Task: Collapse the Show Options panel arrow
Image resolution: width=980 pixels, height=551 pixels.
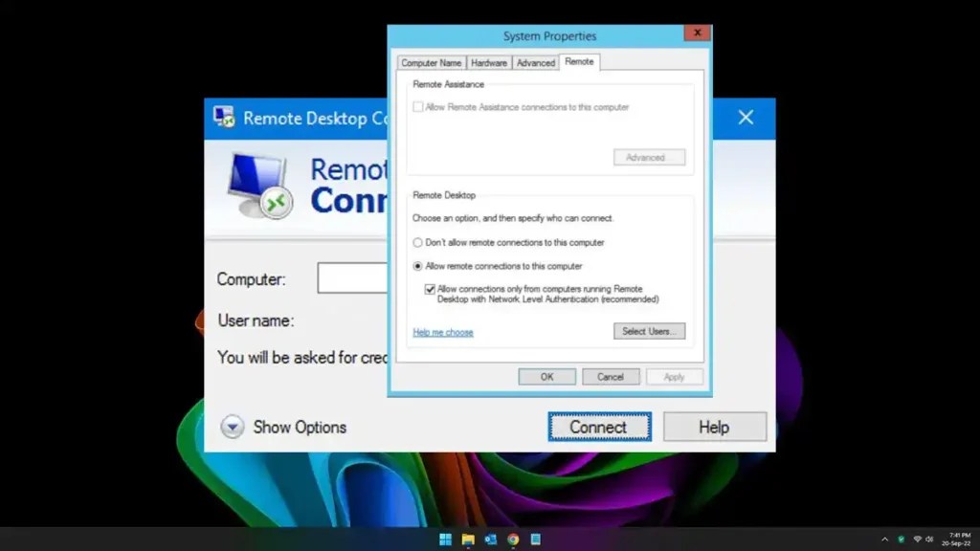Action: [x=232, y=427]
